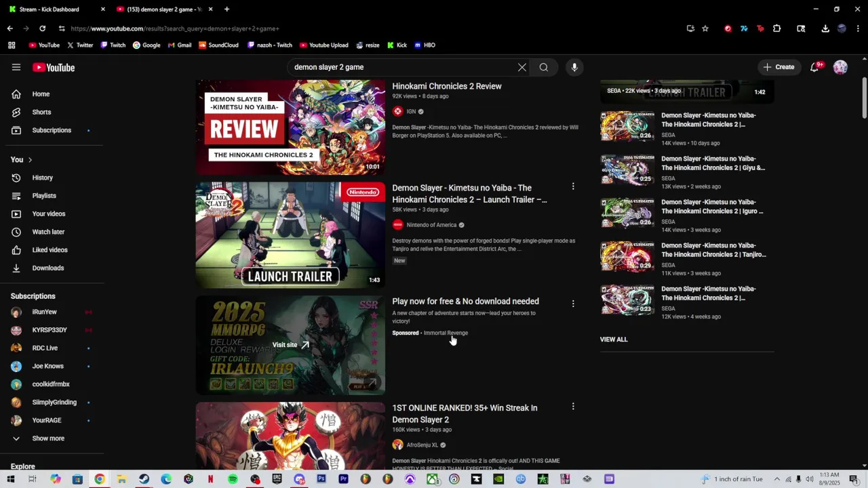
Task: Open Nintendo of America channel link
Action: pos(431,225)
